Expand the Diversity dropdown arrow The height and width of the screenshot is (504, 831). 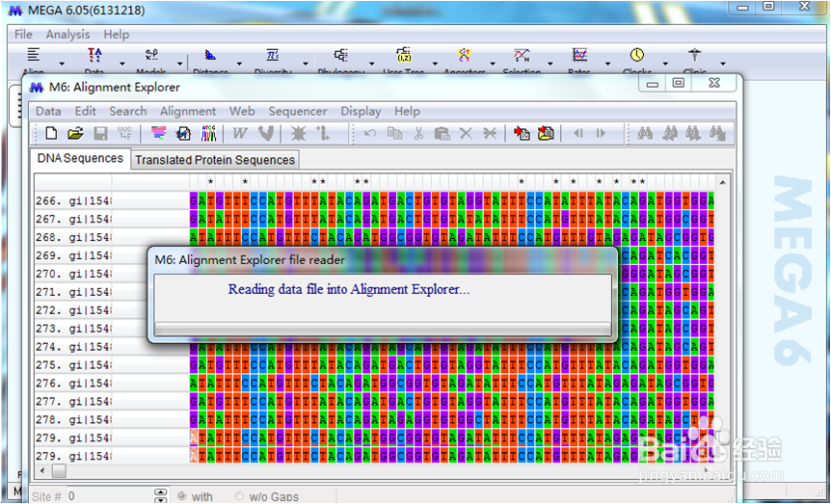306,64
